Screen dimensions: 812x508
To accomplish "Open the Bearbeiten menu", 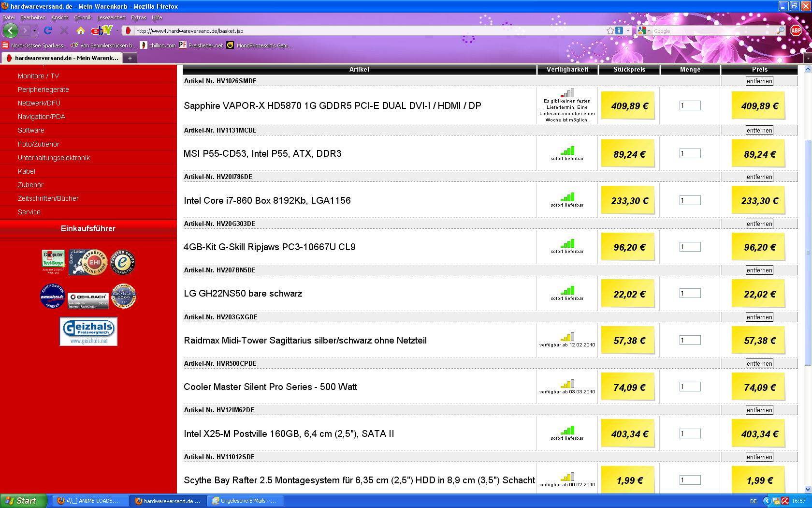I will click(33, 17).
